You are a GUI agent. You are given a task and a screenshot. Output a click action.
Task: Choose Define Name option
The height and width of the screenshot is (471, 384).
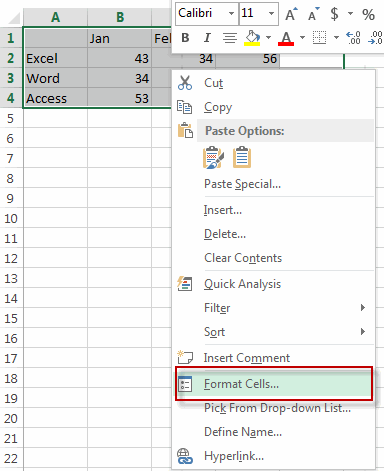[273, 432]
